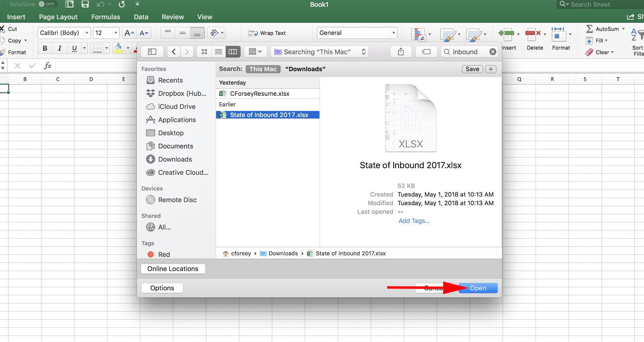Click the Open button
Viewport: 644px width, 342px height.
point(478,288)
